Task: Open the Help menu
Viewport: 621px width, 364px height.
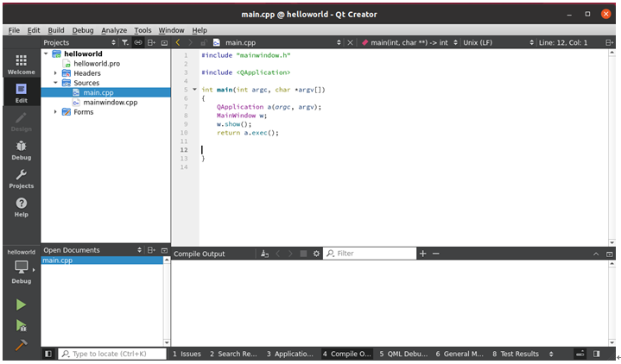Action: tap(200, 30)
